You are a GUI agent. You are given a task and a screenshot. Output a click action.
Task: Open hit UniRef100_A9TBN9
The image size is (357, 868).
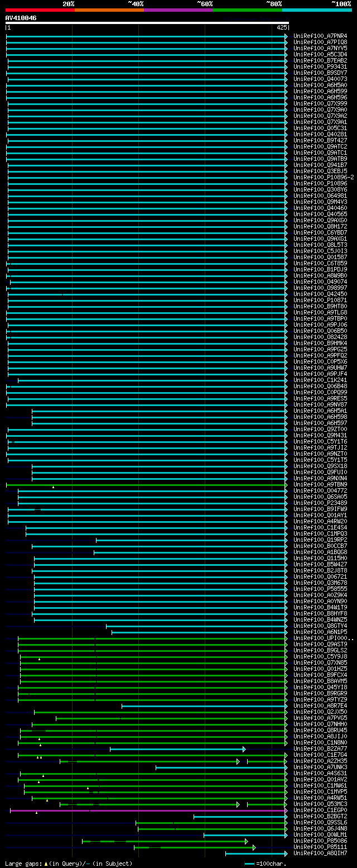(x=320, y=485)
